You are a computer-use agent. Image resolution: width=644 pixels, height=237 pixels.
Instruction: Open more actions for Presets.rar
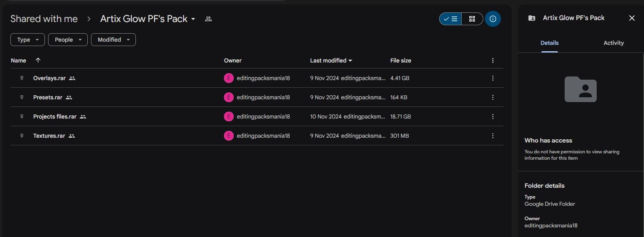tap(493, 97)
